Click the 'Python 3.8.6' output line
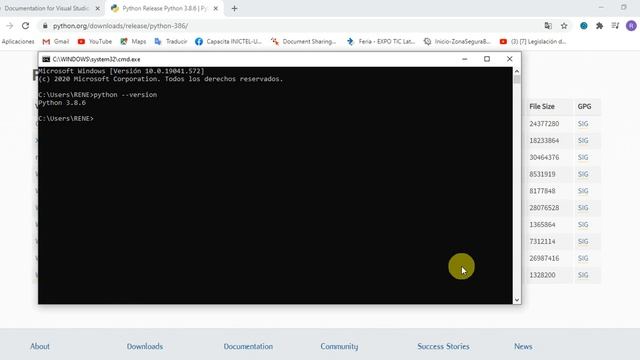This screenshot has width=640, height=360. tap(62, 103)
